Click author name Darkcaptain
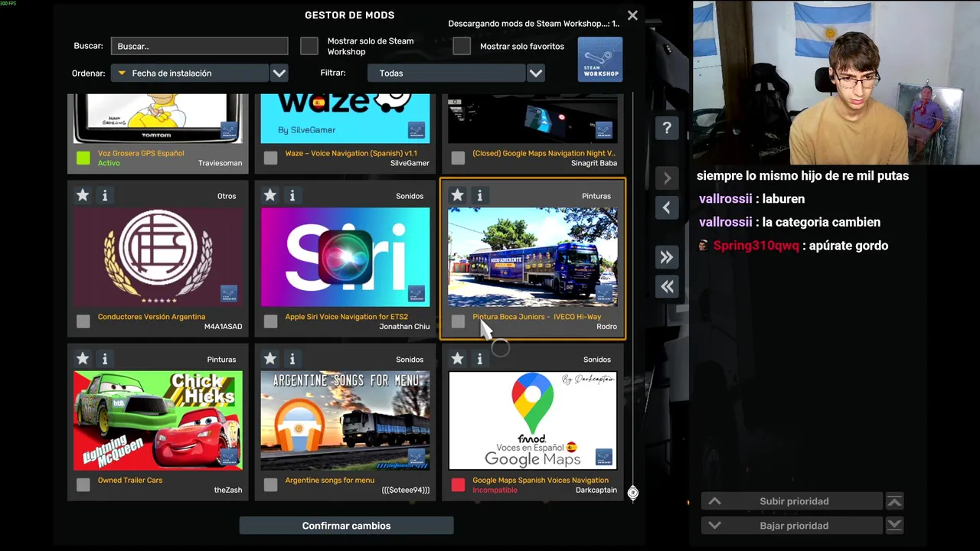980x551 pixels. [596, 490]
